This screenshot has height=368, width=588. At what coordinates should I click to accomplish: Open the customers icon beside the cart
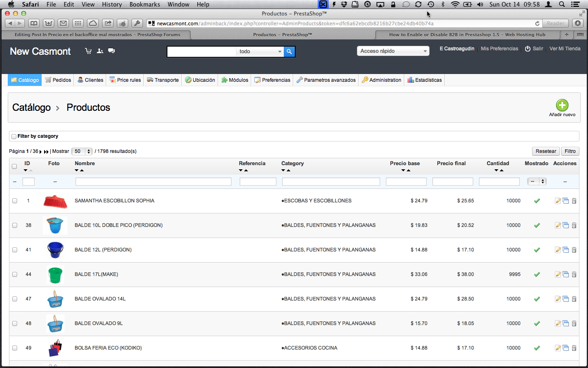coord(100,51)
